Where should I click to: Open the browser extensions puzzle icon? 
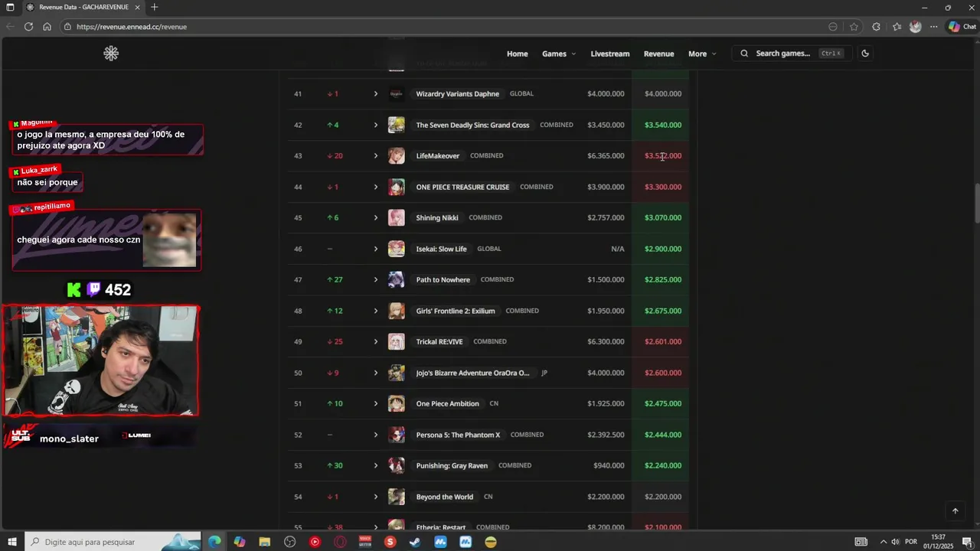pos(876,27)
